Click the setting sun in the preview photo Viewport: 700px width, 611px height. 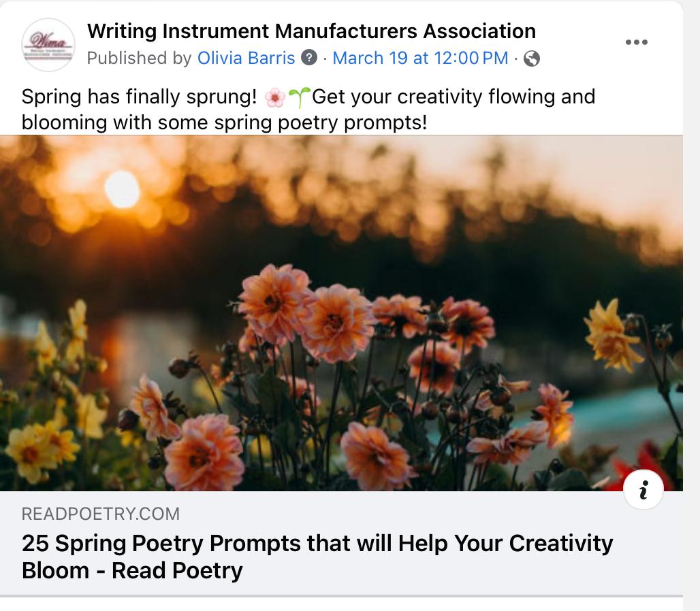tap(123, 188)
